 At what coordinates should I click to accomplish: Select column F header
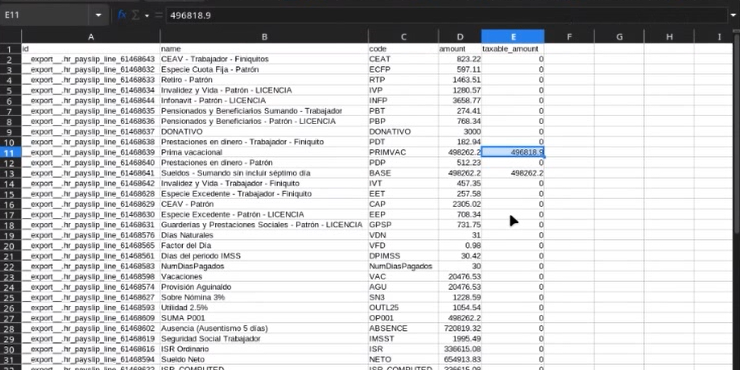(569, 37)
